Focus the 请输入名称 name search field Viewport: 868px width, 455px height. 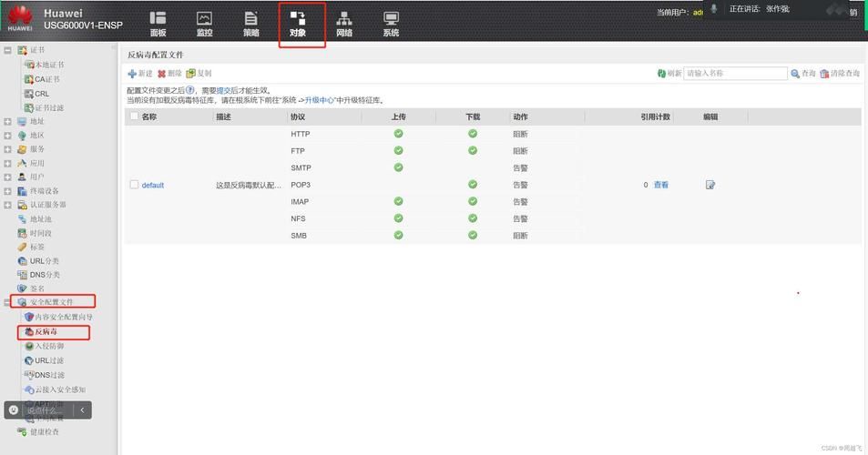click(735, 73)
